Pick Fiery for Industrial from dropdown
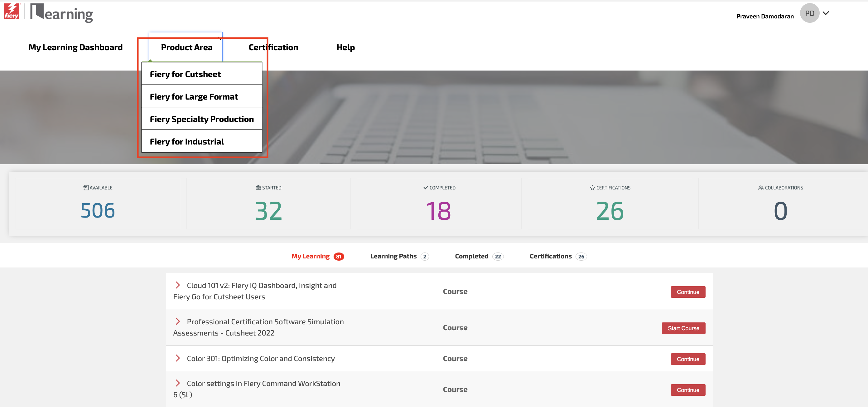The image size is (868, 407). click(187, 142)
